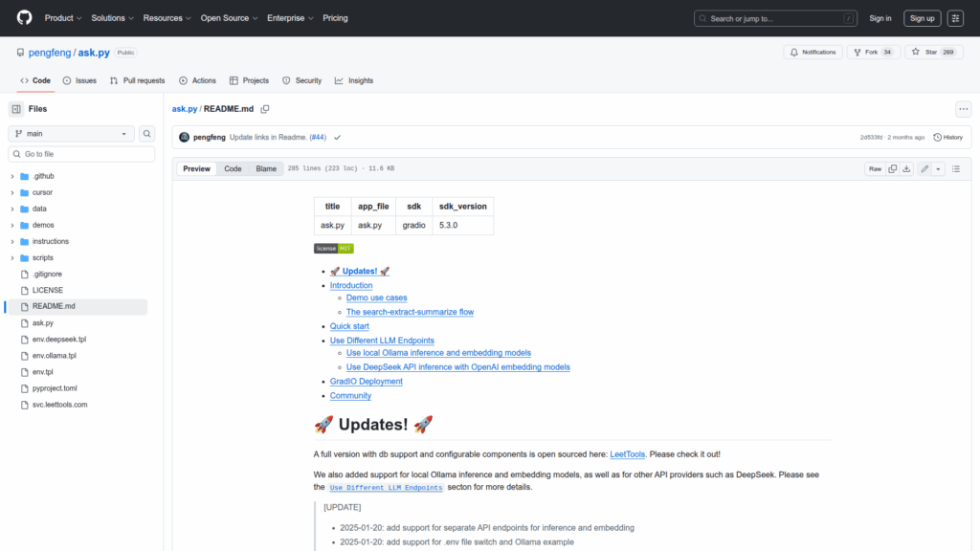Switch file view to Blame
980x551 pixels.
click(266, 168)
